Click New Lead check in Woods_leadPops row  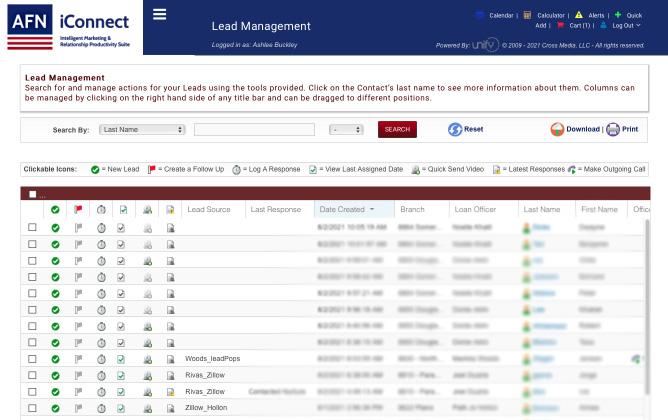[55, 359]
